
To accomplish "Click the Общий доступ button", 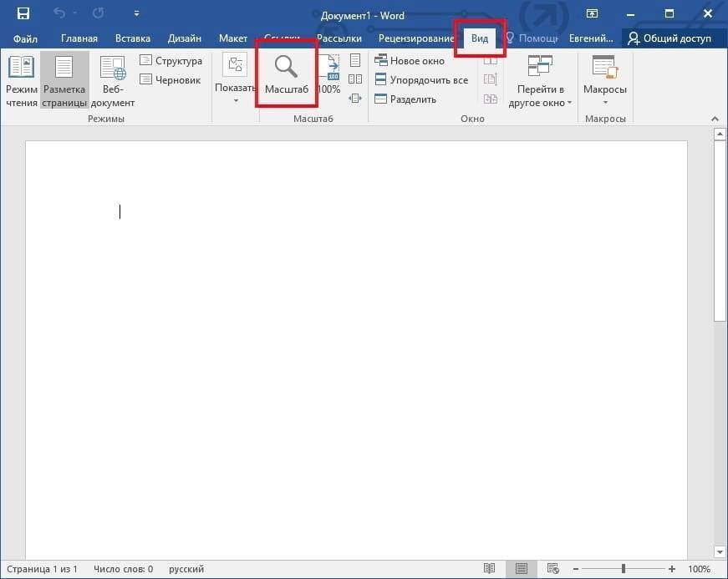I will (x=669, y=38).
